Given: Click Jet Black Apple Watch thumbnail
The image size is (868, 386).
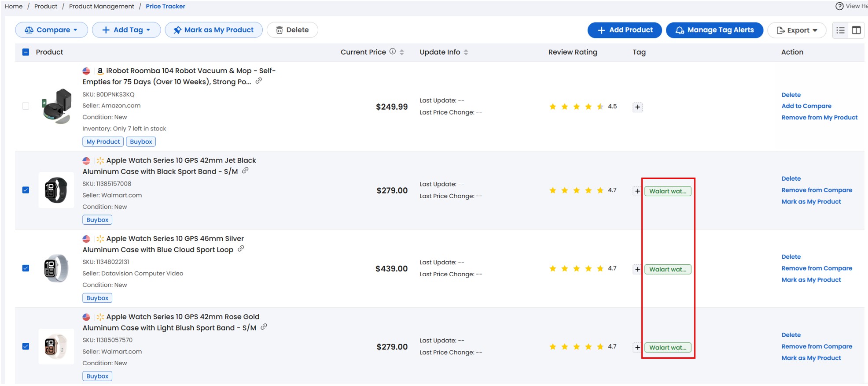Looking at the screenshot, I should pos(56,190).
